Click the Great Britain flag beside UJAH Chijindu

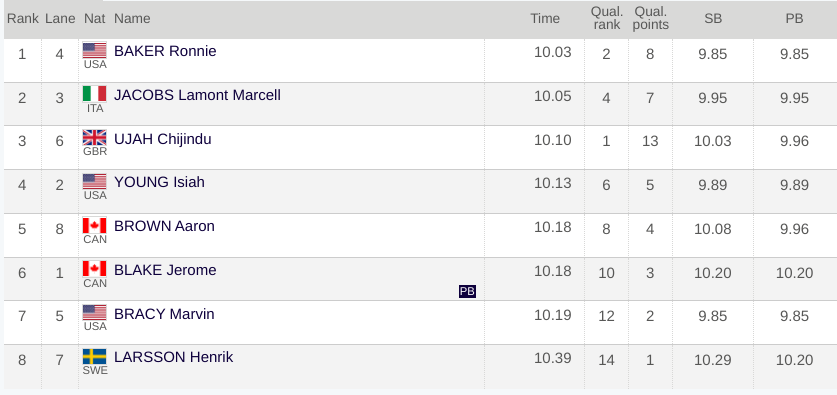pyautogui.click(x=94, y=138)
